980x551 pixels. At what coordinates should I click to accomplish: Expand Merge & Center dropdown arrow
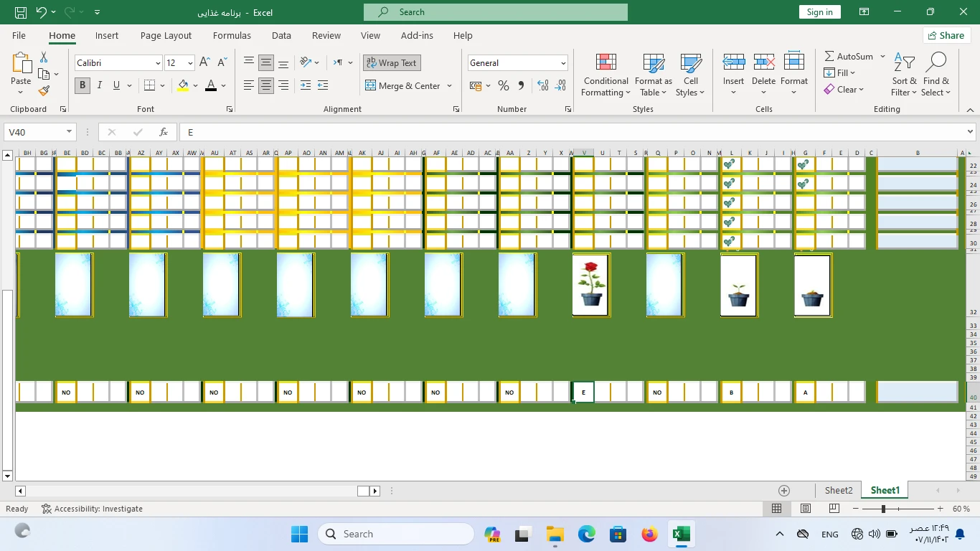pyautogui.click(x=450, y=85)
